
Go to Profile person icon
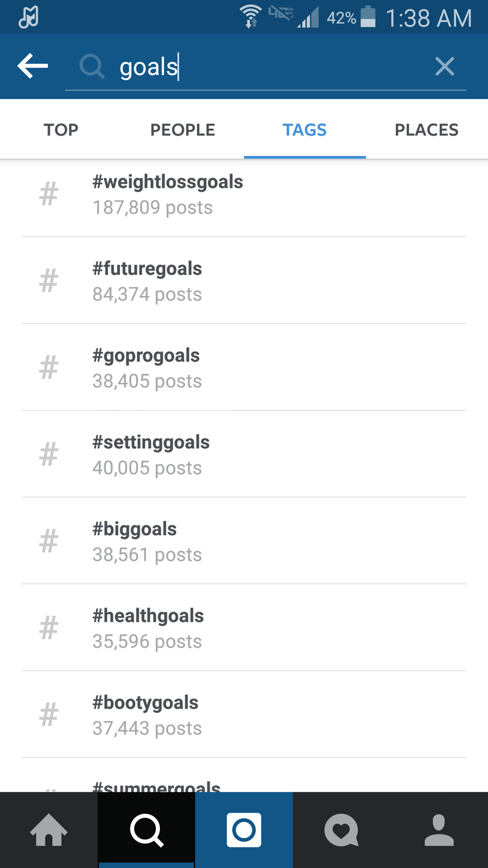[x=439, y=830]
